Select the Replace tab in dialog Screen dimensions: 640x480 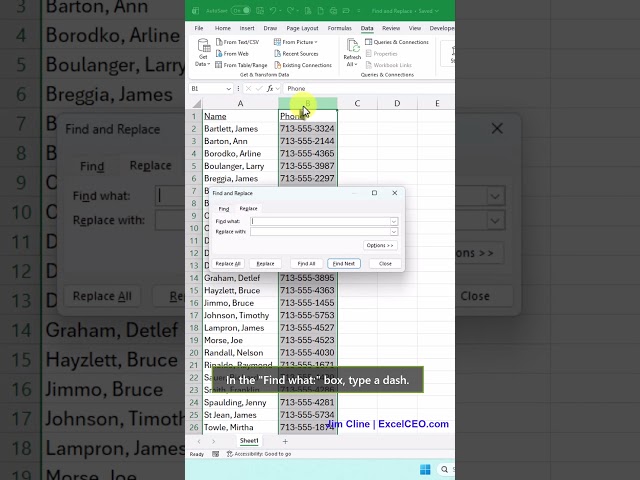click(248, 208)
